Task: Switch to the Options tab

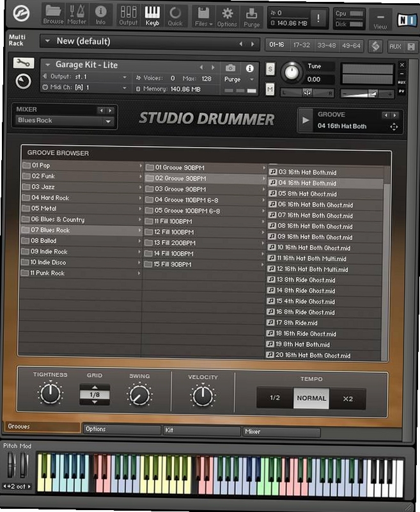Action: point(122,429)
